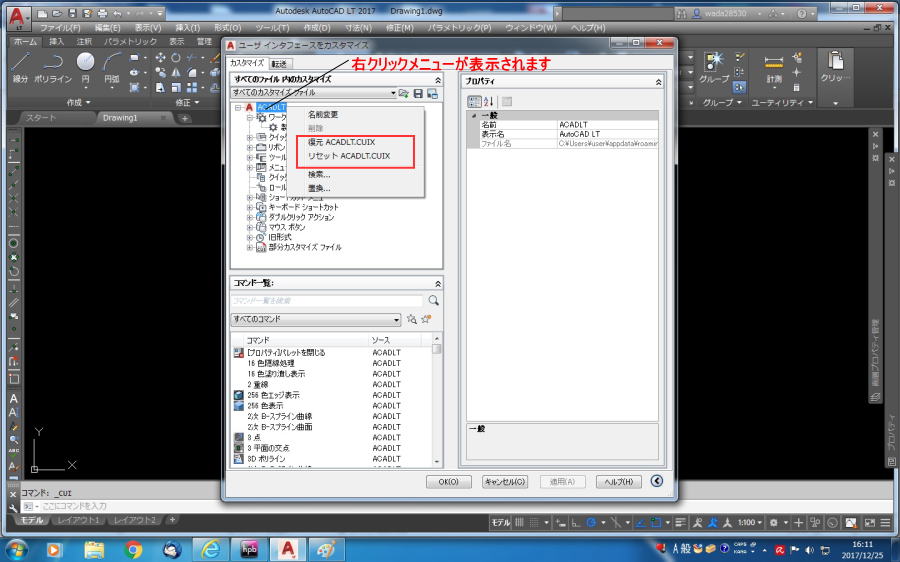Click the find command icon beside filter
Screen dimensions: 900x562
click(x=412, y=319)
